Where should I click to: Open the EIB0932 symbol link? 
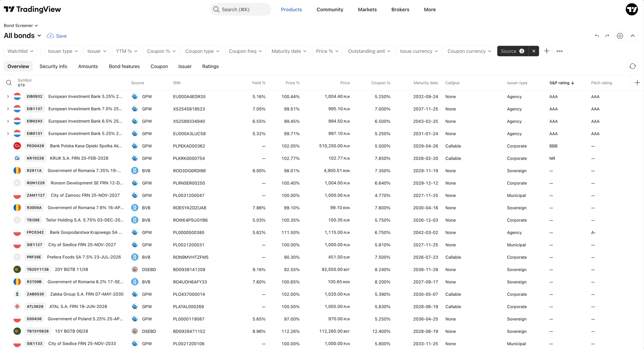pyautogui.click(x=34, y=97)
